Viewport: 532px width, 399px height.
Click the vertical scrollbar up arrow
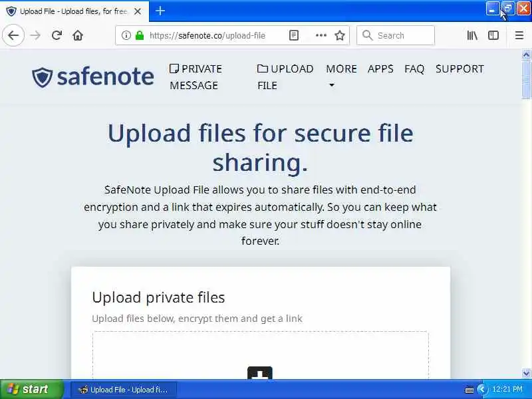tap(526, 55)
